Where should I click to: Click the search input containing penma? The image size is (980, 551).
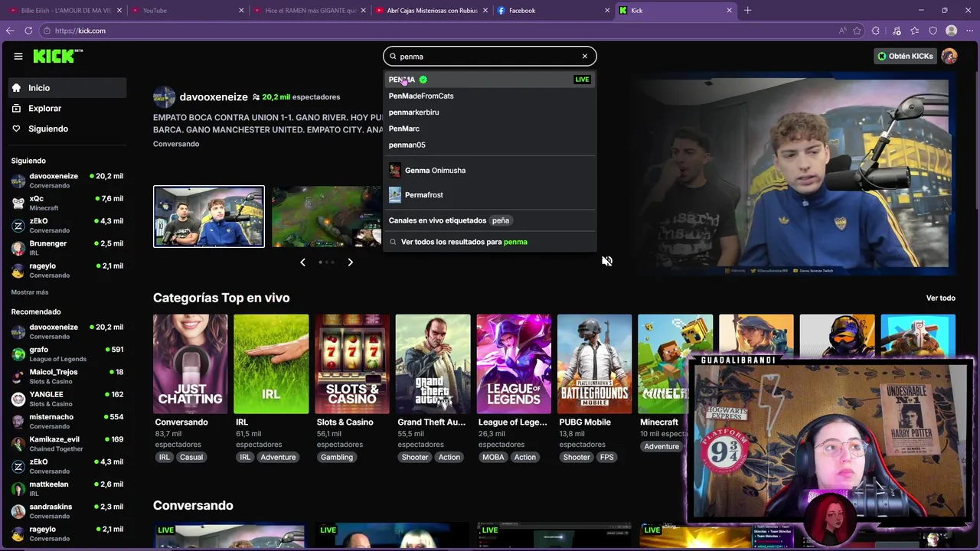click(x=490, y=56)
